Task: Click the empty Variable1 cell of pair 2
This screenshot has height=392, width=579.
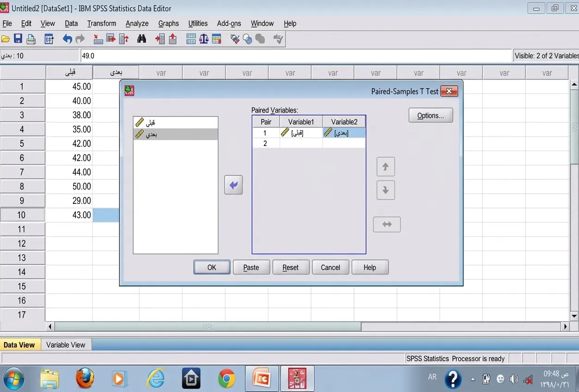Action: pyautogui.click(x=301, y=143)
